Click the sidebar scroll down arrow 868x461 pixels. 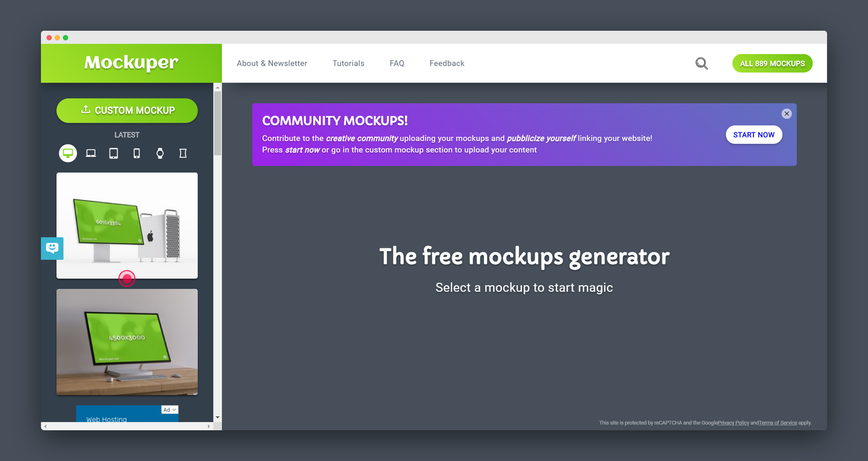point(218,418)
